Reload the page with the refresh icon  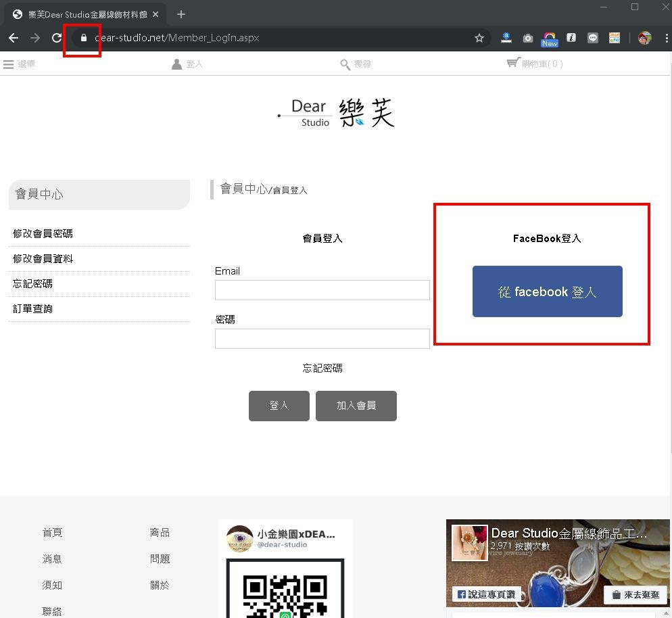click(57, 38)
